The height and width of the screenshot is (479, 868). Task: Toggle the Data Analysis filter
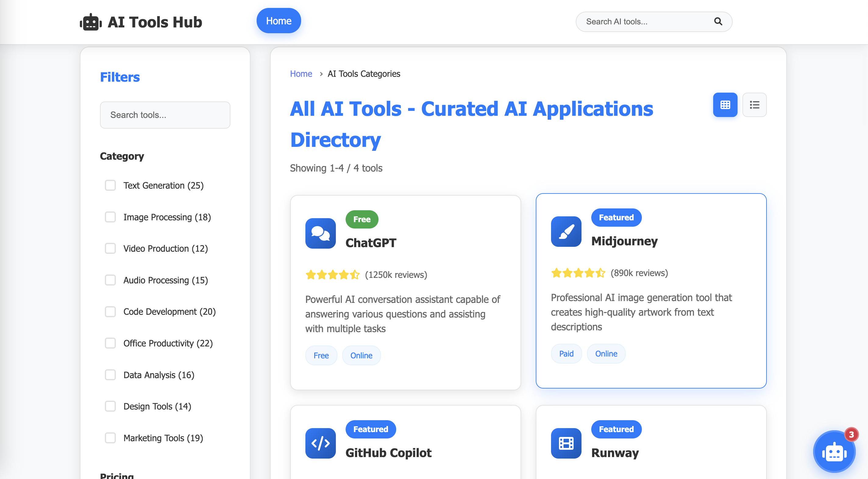(x=110, y=375)
